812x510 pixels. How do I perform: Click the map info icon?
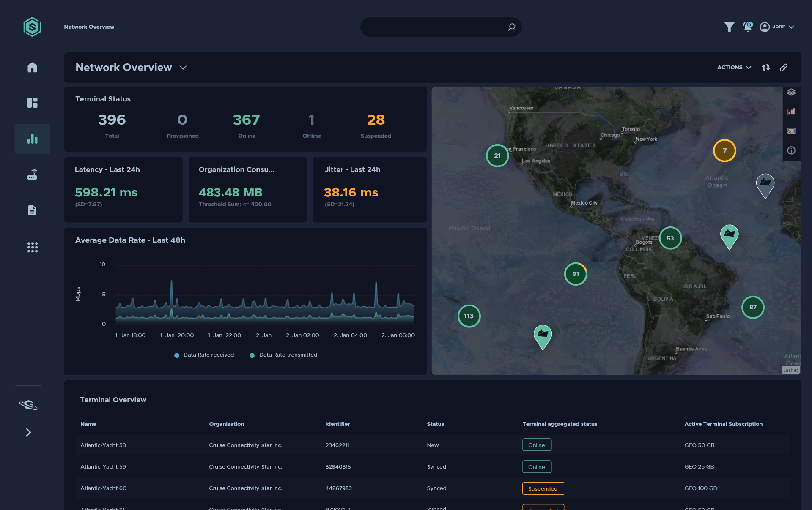(791, 150)
